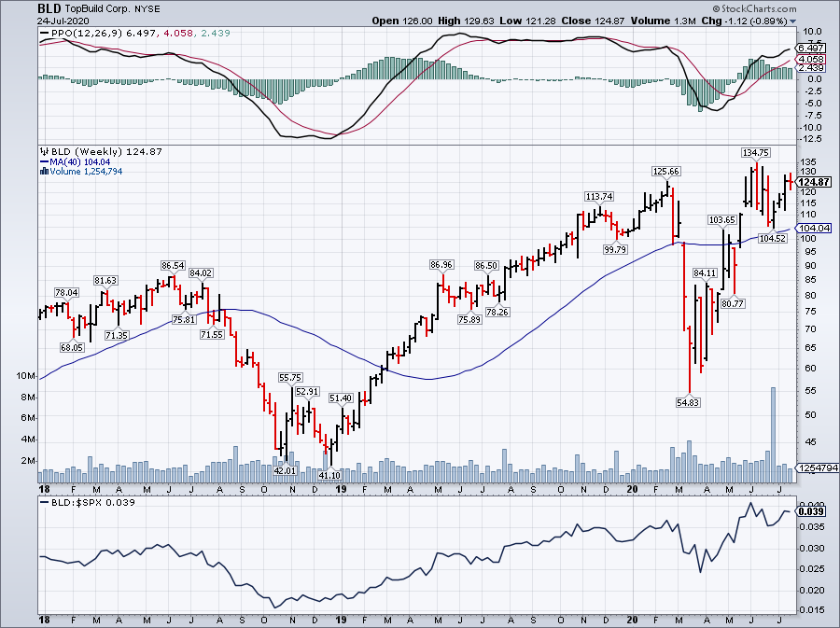Open the blue dropdown arrow after Chg
This screenshot has height=628, width=840.
point(792,21)
